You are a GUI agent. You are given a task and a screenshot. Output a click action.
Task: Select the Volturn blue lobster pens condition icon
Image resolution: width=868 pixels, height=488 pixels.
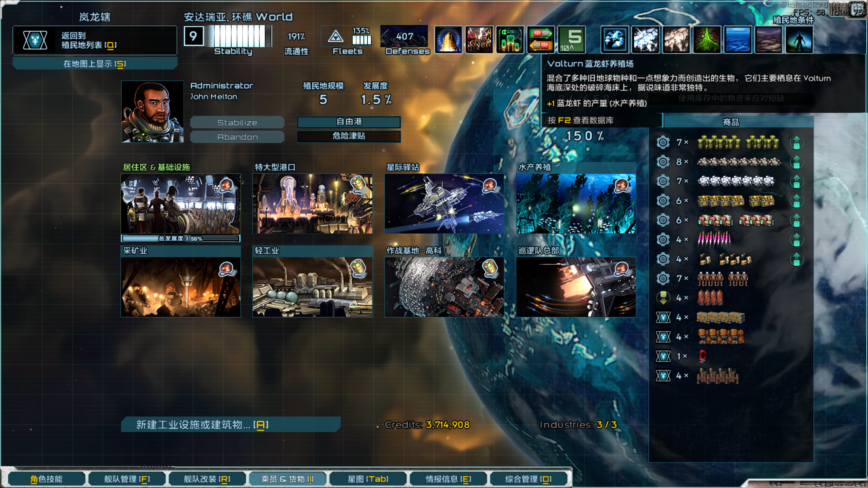pos(615,39)
